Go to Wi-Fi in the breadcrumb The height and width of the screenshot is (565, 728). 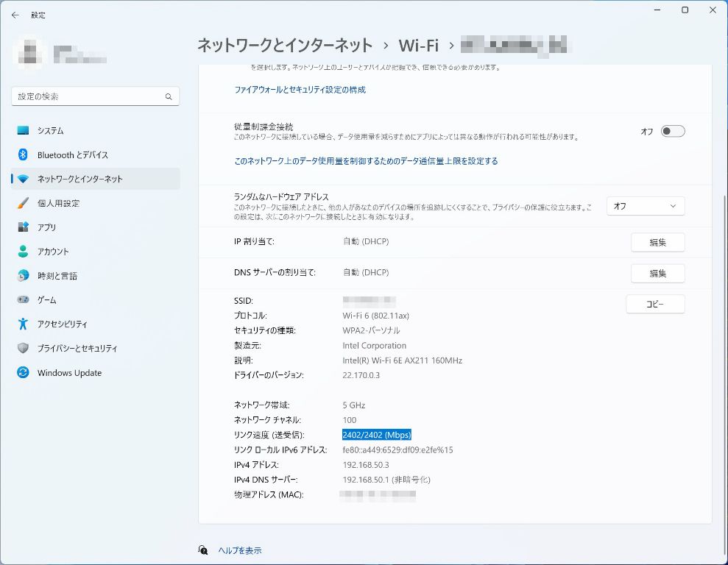(418, 46)
